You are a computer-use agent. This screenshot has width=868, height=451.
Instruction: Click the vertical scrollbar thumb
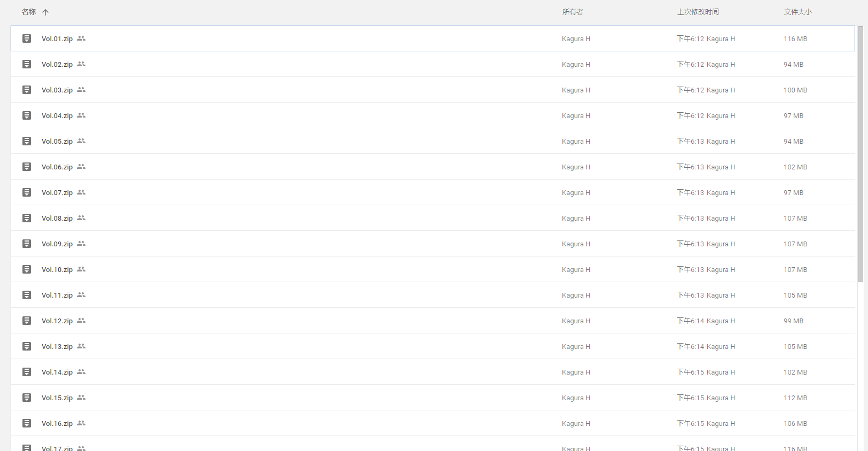tap(861, 154)
